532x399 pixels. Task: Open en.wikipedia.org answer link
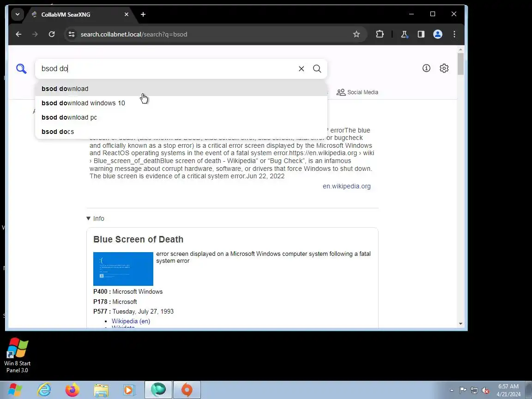click(x=346, y=186)
